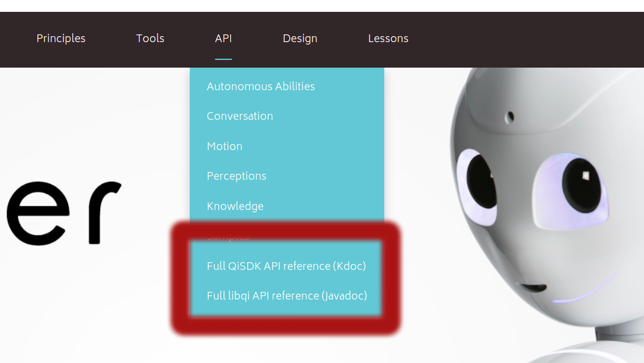644x363 pixels.
Task: Open the Tools navigation item
Action: 150,38
